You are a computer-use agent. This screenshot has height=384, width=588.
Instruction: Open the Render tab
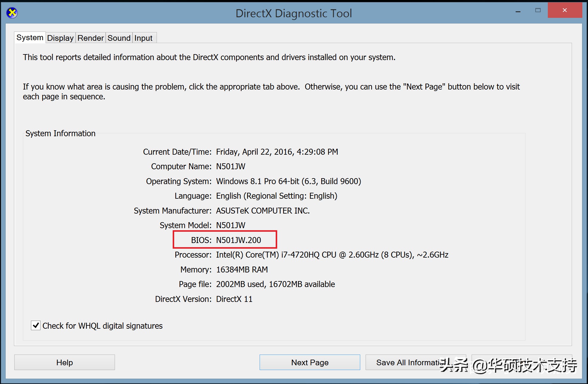click(x=91, y=38)
